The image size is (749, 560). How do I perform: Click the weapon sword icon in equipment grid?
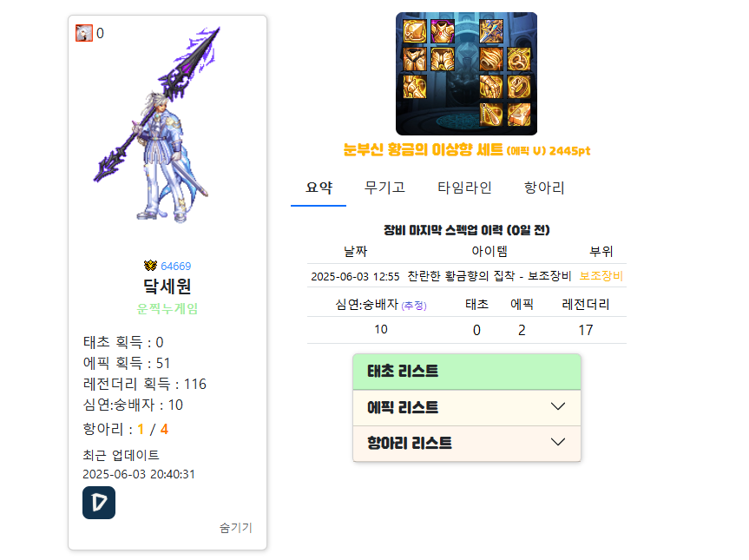pos(491,31)
